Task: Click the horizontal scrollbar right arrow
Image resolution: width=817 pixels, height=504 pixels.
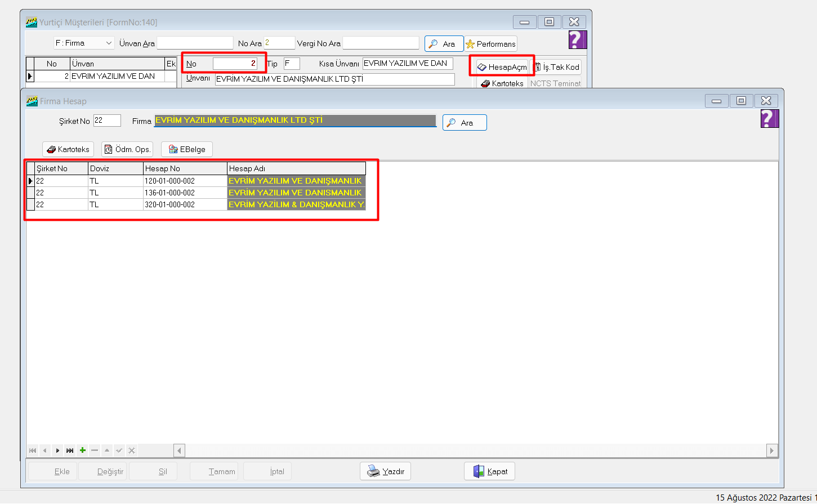Action: tap(771, 451)
